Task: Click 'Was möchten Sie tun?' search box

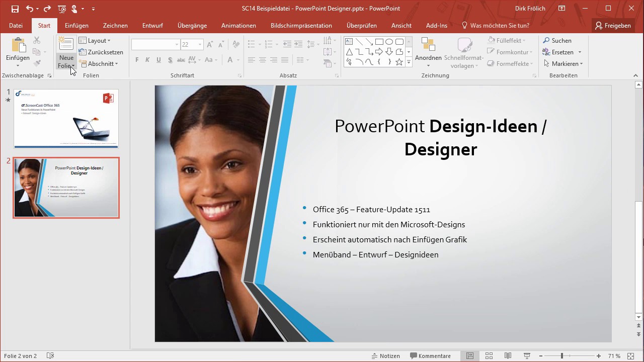Action: click(495, 26)
